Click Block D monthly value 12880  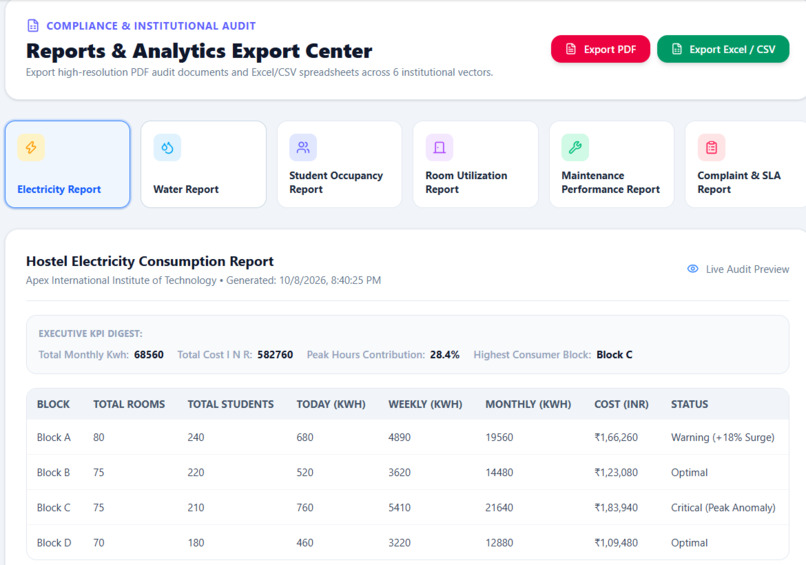coord(499,543)
